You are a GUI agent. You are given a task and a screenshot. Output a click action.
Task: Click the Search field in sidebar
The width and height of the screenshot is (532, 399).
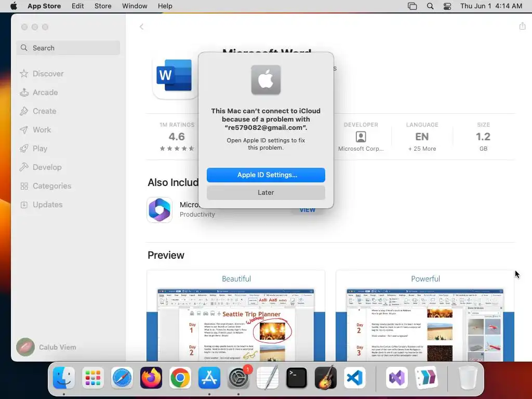(68, 48)
